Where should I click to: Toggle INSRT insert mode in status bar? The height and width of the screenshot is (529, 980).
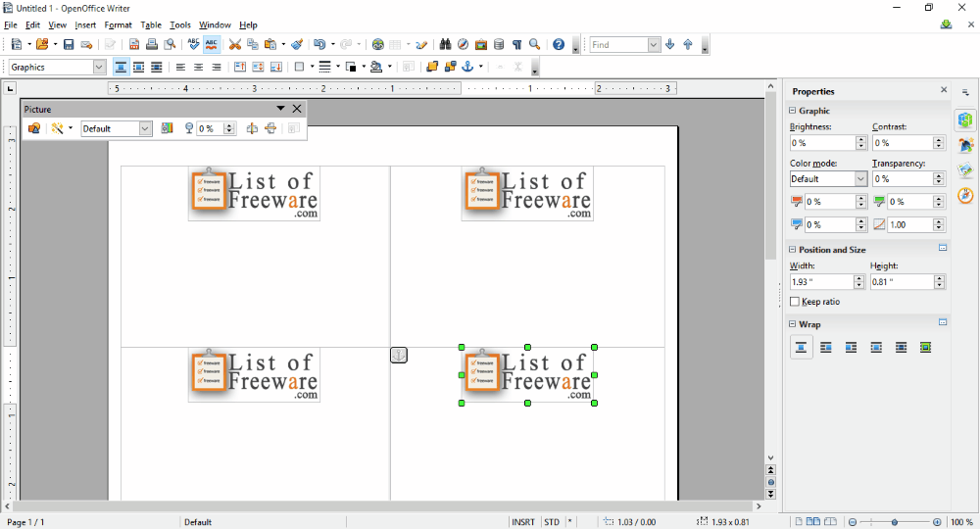(x=523, y=522)
